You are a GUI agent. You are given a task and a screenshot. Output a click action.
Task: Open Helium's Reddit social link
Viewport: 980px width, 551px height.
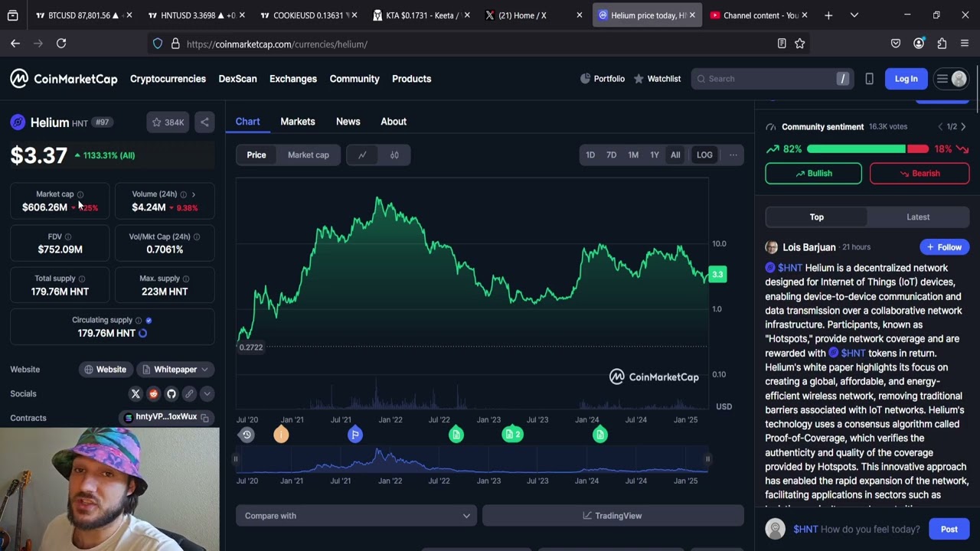pos(153,393)
